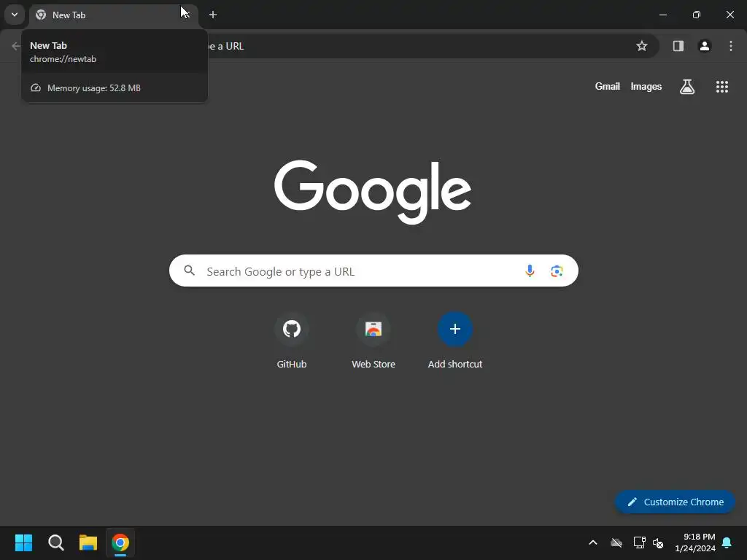Viewport: 747px width, 560px height.
Task: Click the Google logo
Action: tap(373, 192)
